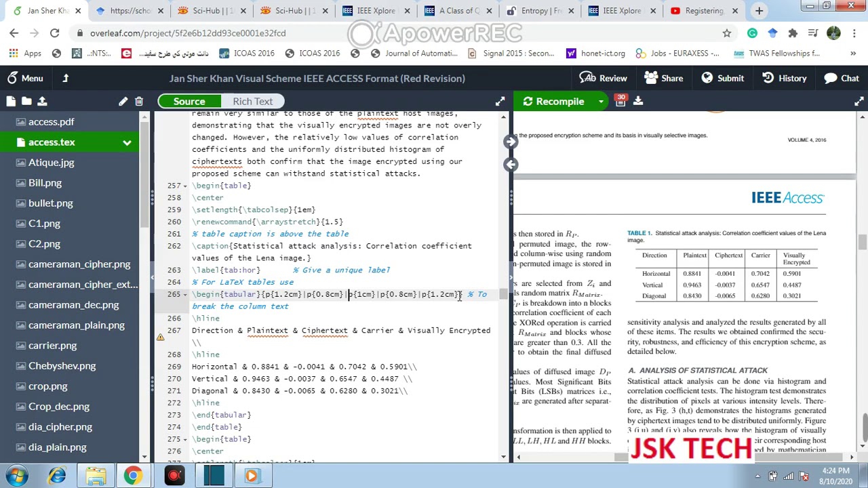The image size is (868, 488).
Task: Open bullet.png file
Action: [50, 203]
